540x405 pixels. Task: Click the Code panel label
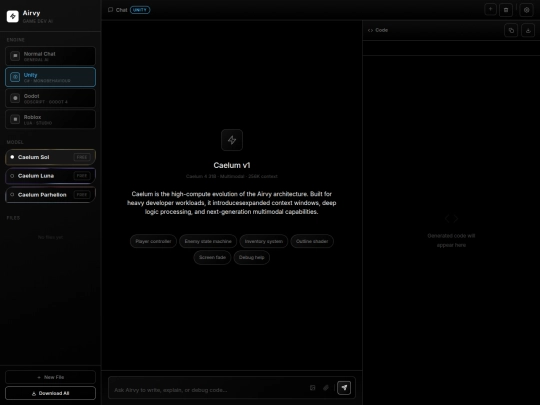tap(382, 30)
